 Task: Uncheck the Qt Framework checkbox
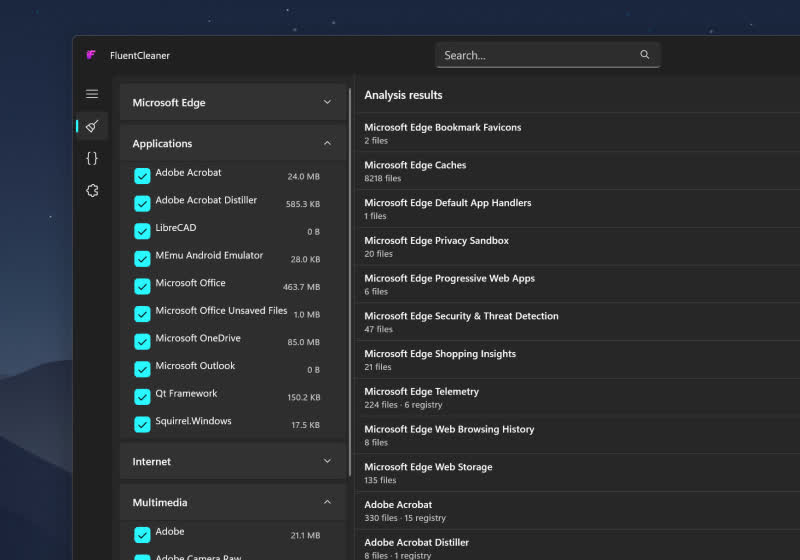(142, 396)
